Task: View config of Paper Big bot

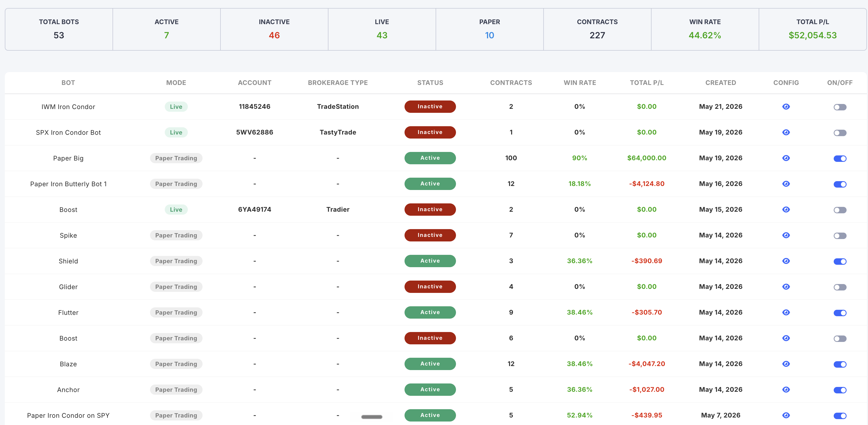Action: pyautogui.click(x=786, y=158)
